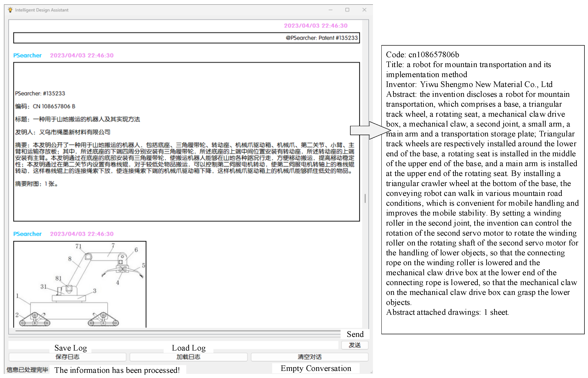The width and height of the screenshot is (588, 378).
Task: Click the robot patent drawing thumbnail
Action: click(x=80, y=284)
